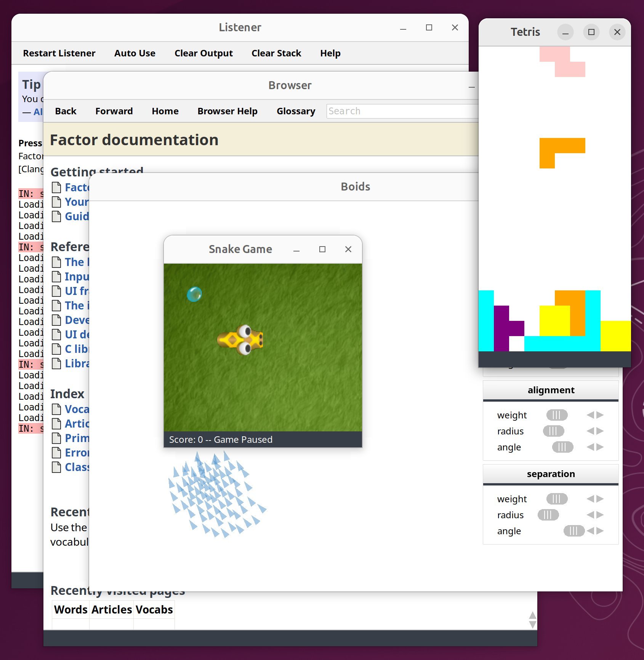The height and width of the screenshot is (660, 644).
Task: Open the Glossary in the Browser
Action: click(296, 111)
